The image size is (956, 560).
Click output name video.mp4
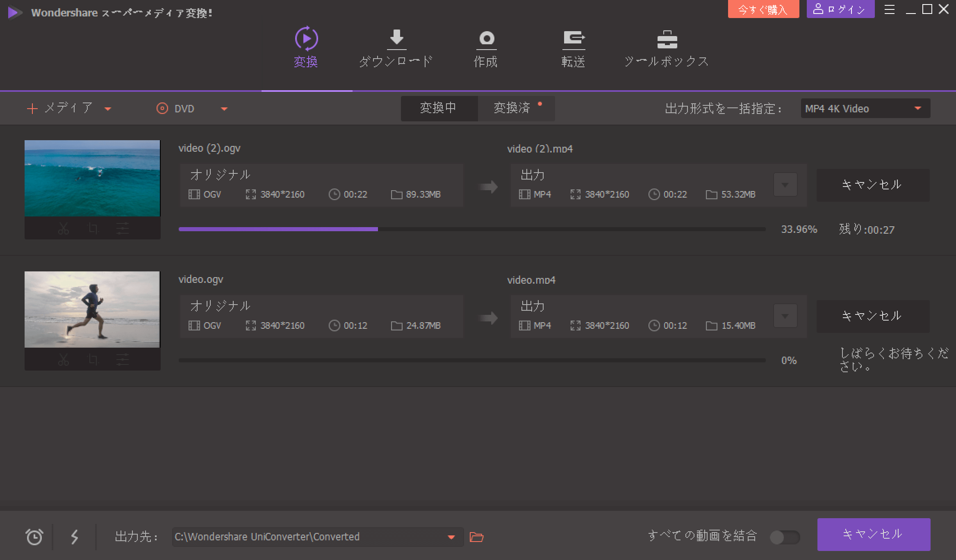(x=531, y=280)
